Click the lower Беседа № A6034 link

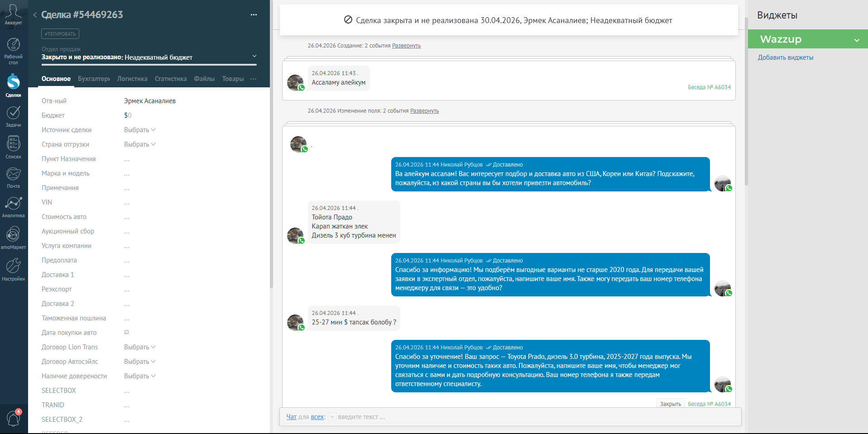point(709,404)
